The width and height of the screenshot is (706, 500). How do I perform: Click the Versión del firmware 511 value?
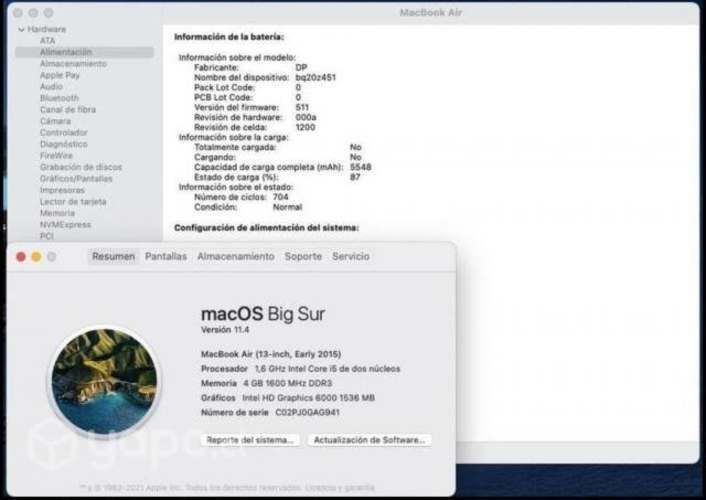pyautogui.click(x=302, y=107)
